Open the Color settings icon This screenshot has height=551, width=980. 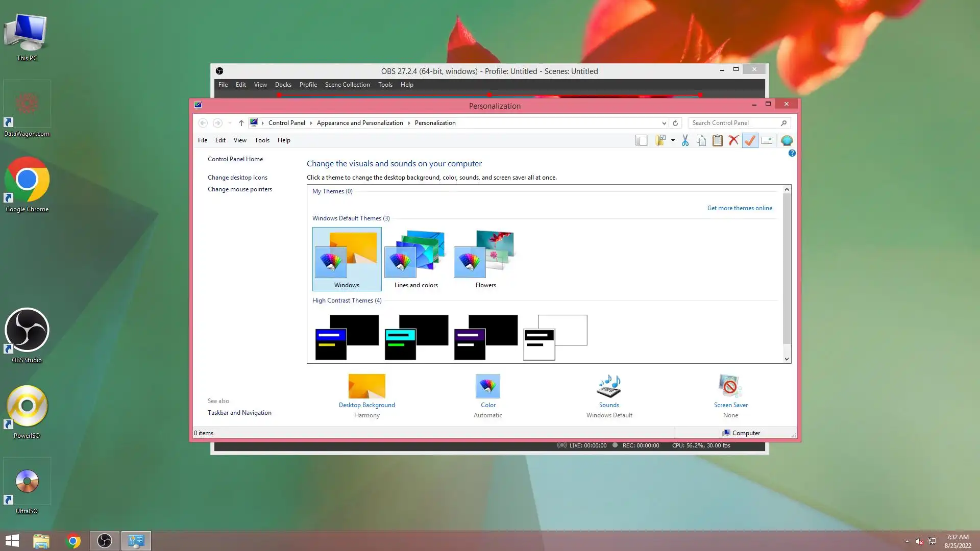487,386
